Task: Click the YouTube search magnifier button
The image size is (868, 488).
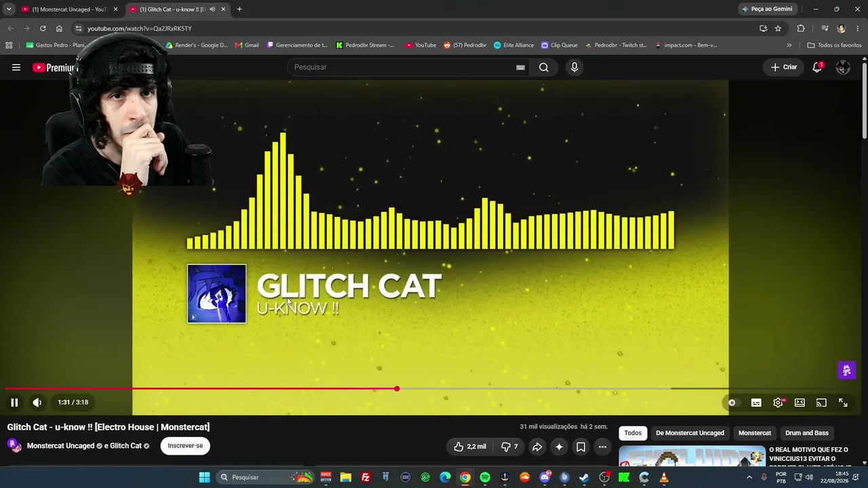Action: point(544,67)
